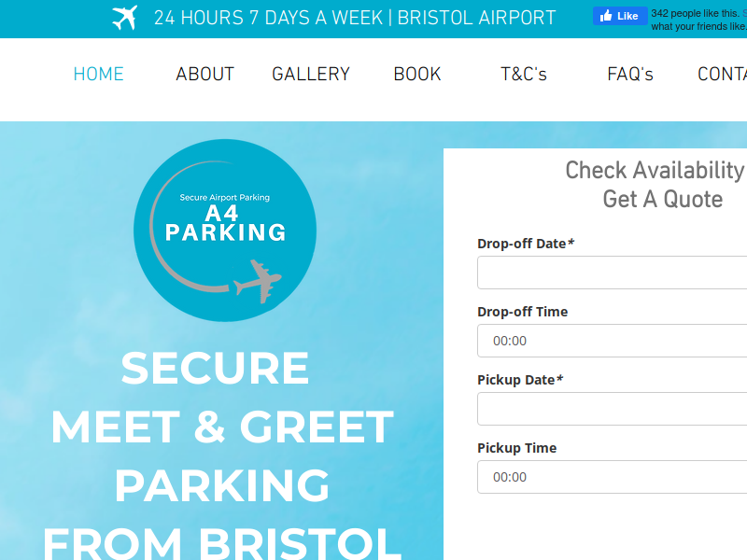Click the grey airplane in the logo
The height and width of the screenshot is (560, 747).
pyautogui.click(x=258, y=282)
